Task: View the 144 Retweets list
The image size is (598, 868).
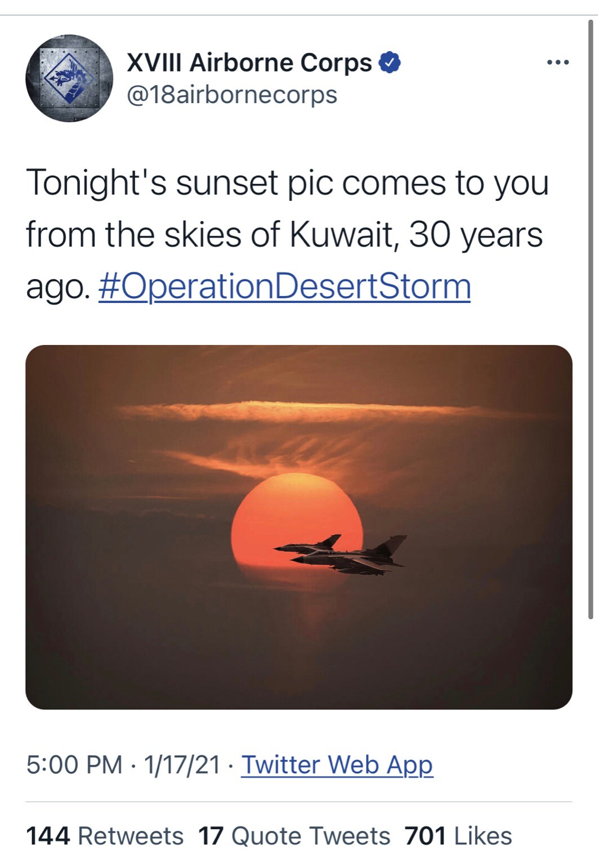Action: pos(105,836)
